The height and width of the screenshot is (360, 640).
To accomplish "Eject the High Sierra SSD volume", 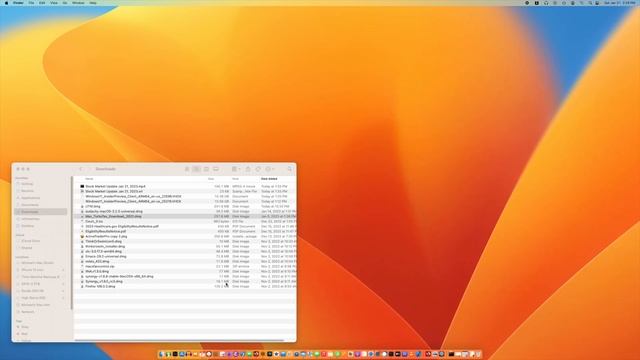I will 63,298.
